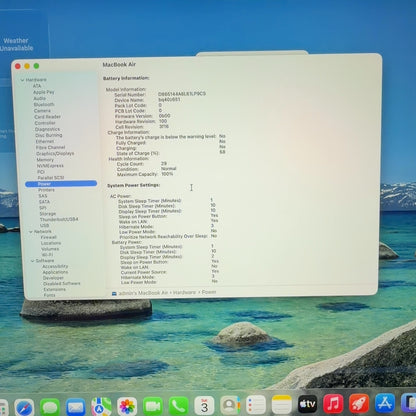The image size is (416, 416).
Task: Select Camera in the sidebar
Action: (x=42, y=111)
